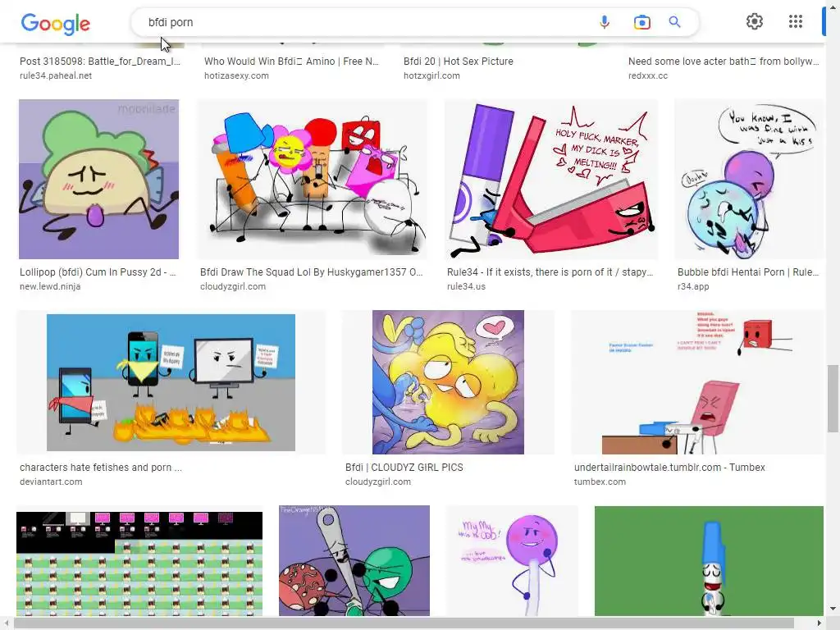Open the sprite-grid sheet thumbnail
The image size is (840, 630).
pyautogui.click(x=139, y=563)
